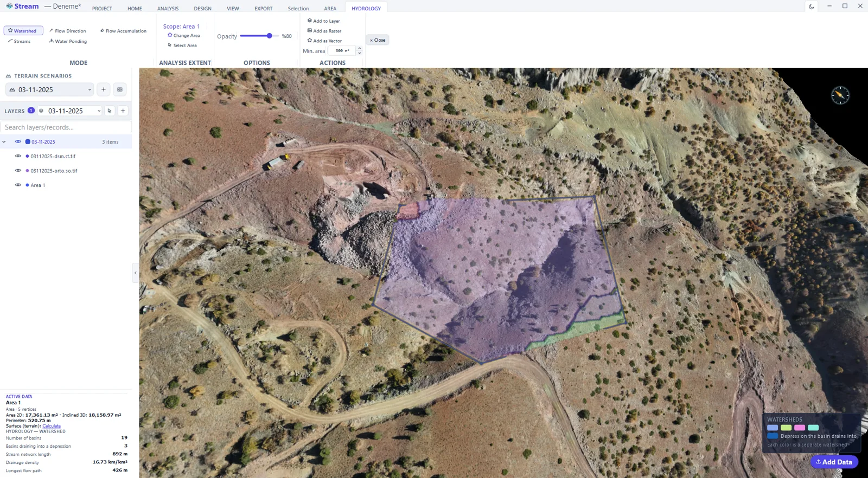868x478 pixels.
Task: Switch to Water Ponding mode
Action: coord(68,41)
